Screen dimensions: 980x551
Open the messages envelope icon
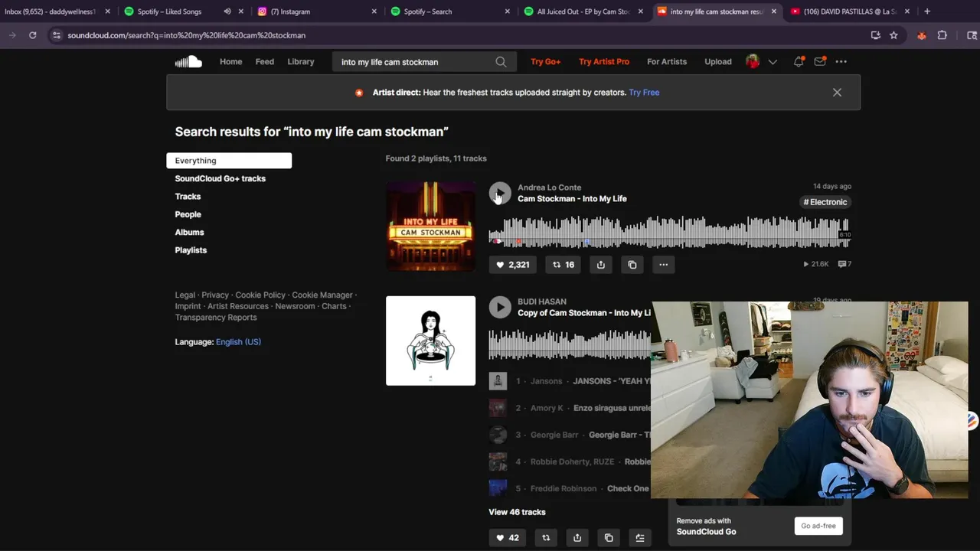(820, 62)
